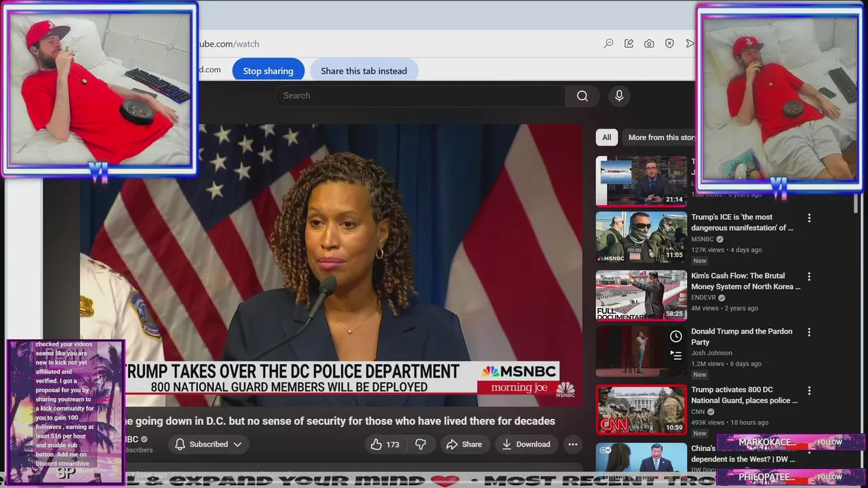Open the John Oliver 21:14 video thumbnail
Image resolution: width=868 pixels, height=488 pixels.
click(x=642, y=181)
